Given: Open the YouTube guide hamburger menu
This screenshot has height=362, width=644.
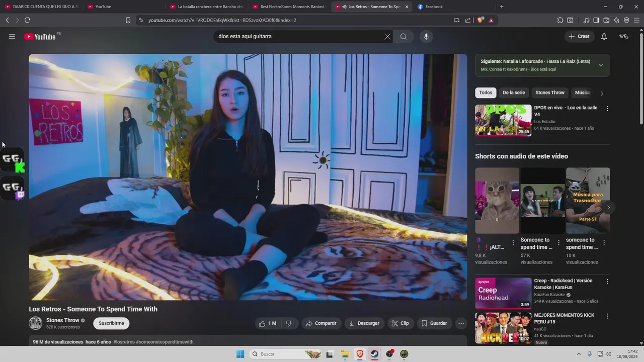Looking at the screenshot, I should (12, 36).
